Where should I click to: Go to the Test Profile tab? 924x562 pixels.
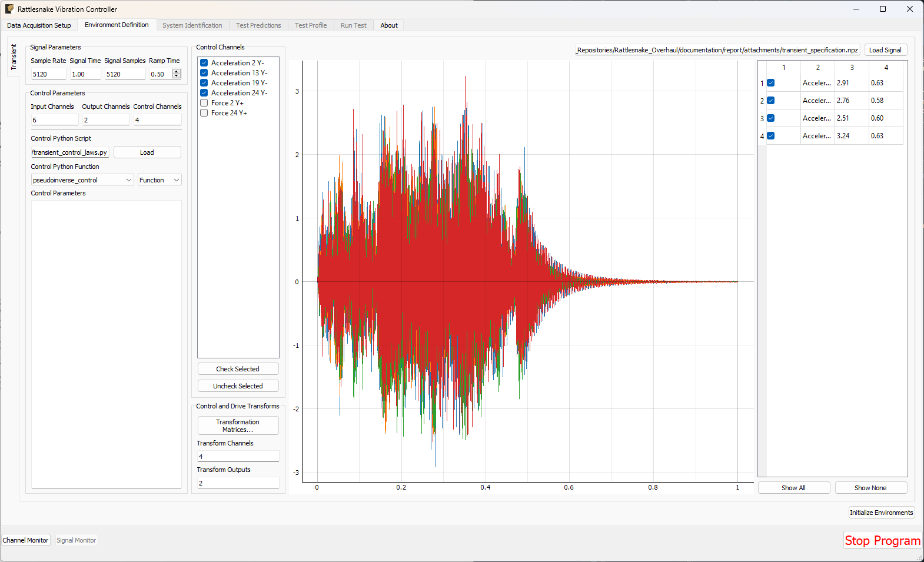(x=311, y=25)
